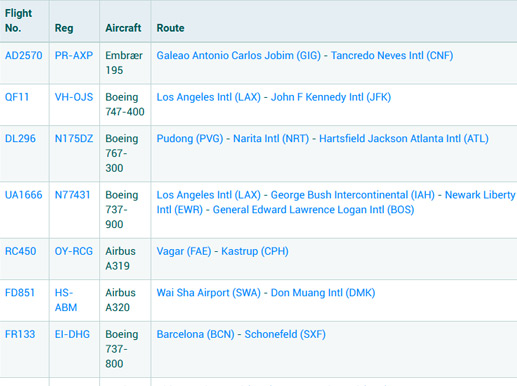Open flight DL296 link

point(20,138)
